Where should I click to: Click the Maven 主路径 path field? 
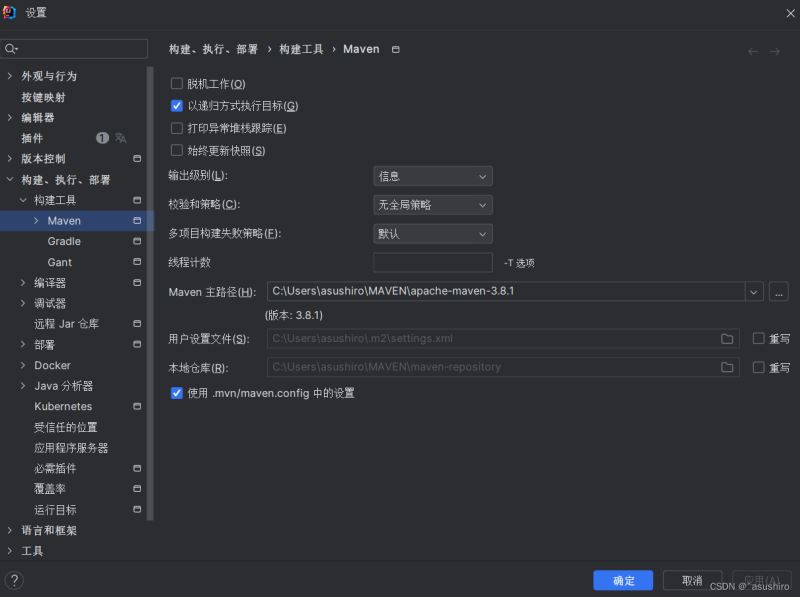[x=506, y=291]
